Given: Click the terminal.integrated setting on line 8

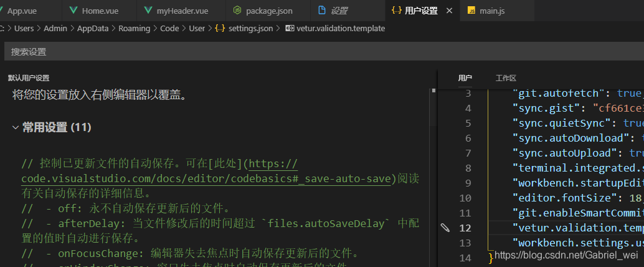Looking at the screenshot, I should 578,168.
